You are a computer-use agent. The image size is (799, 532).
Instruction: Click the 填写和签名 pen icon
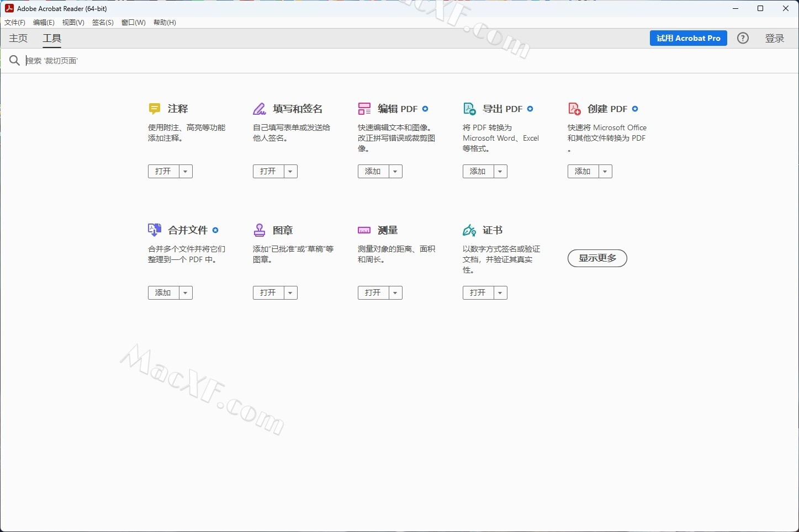[x=260, y=109]
